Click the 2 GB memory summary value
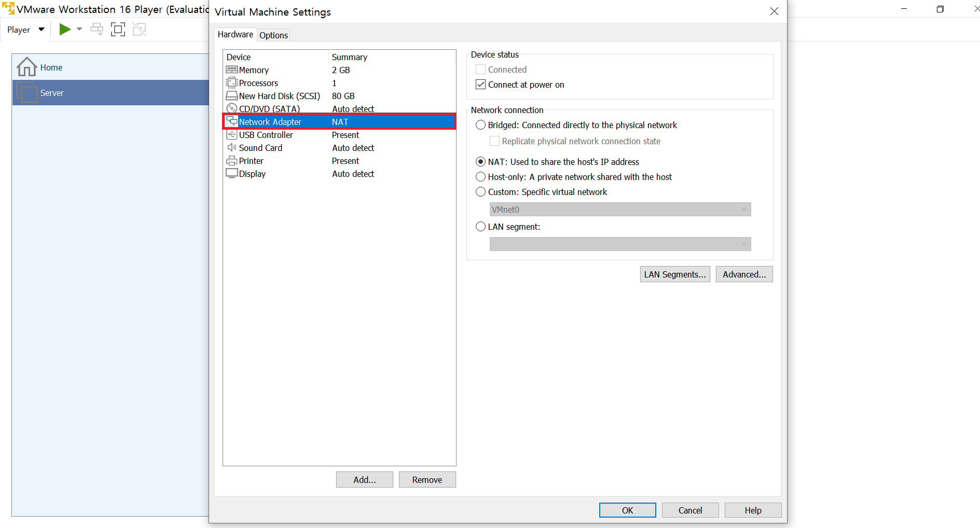 341,70
